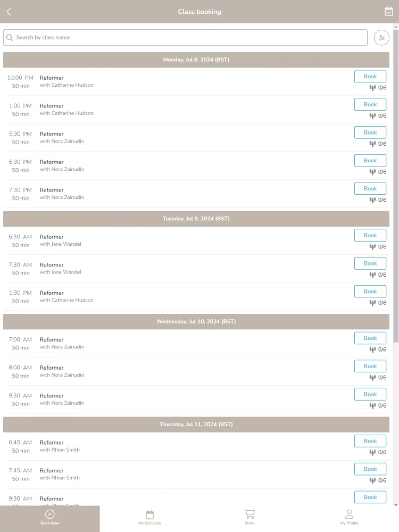Book Thursday 6:45 AM class with Rhian
The width and height of the screenshot is (399, 532).
370,441
